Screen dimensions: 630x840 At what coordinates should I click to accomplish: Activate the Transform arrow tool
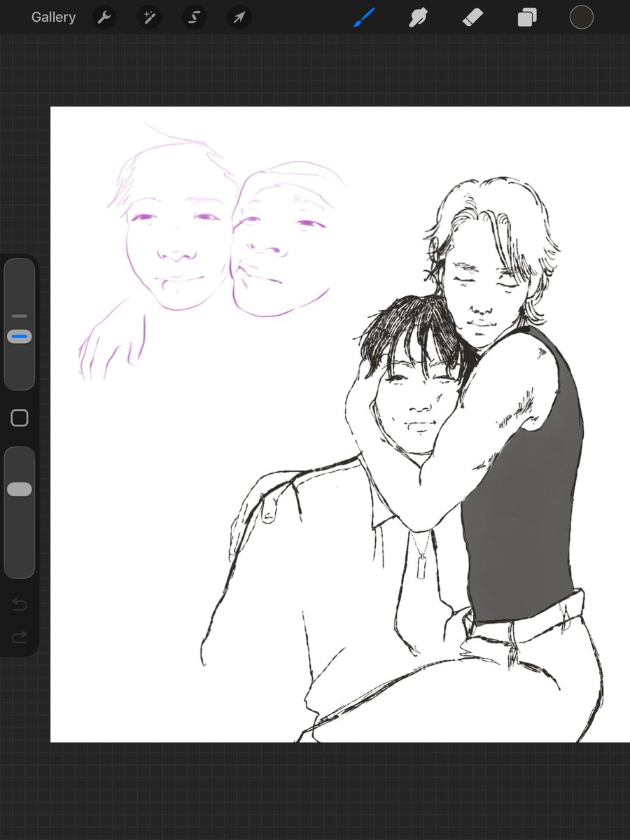[x=238, y=17]
